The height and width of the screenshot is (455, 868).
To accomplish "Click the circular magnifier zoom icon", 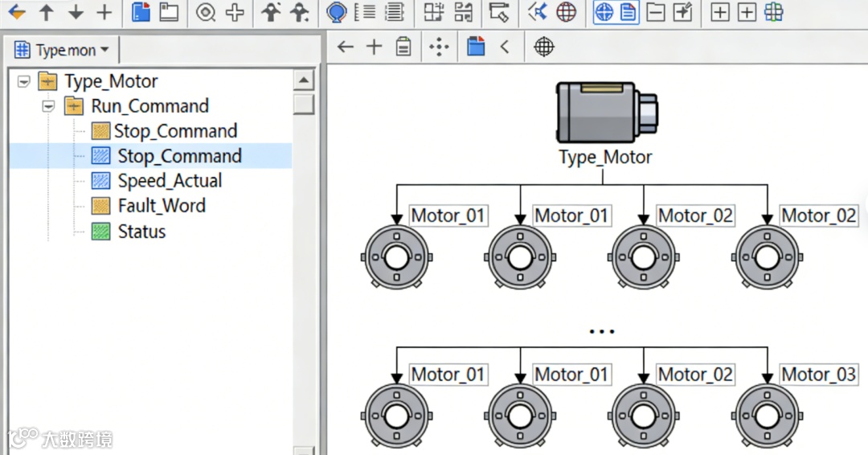I will click(206, 12).
